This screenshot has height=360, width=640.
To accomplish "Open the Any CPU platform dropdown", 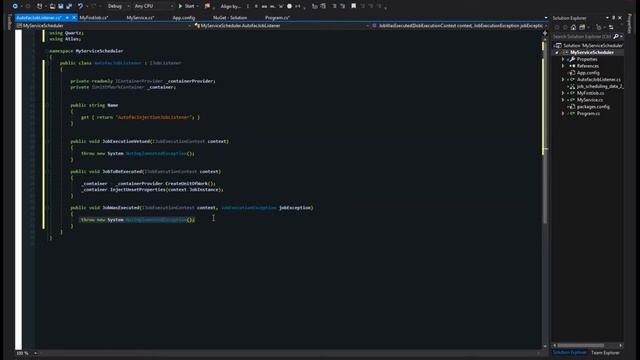I will (153, 6).
